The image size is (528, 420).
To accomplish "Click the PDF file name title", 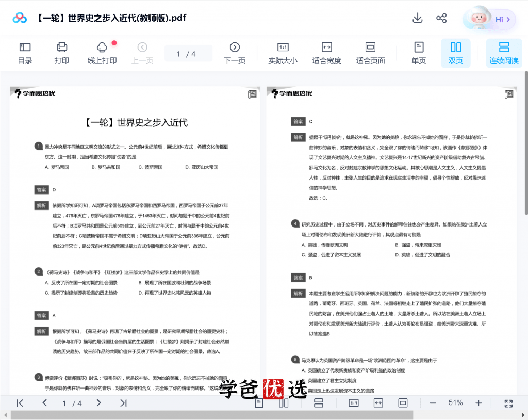I will click(111, 18).
